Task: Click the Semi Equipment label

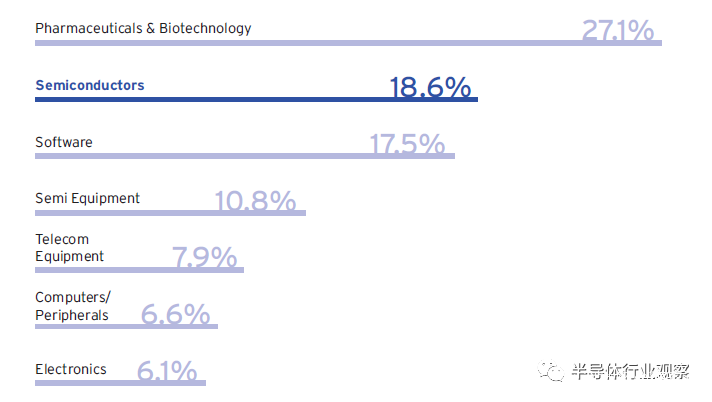Action: click(87, 198)
